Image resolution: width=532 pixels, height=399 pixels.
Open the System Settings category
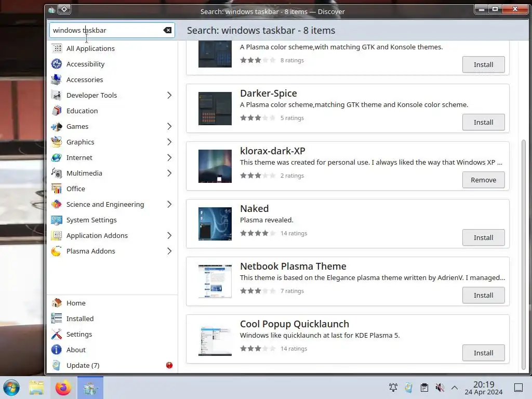click(x=112, y=220)
